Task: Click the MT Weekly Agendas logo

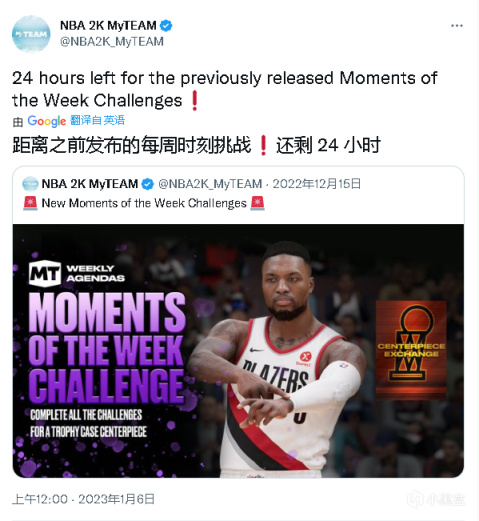Action: pyautogui.click(x=77, y=273)
